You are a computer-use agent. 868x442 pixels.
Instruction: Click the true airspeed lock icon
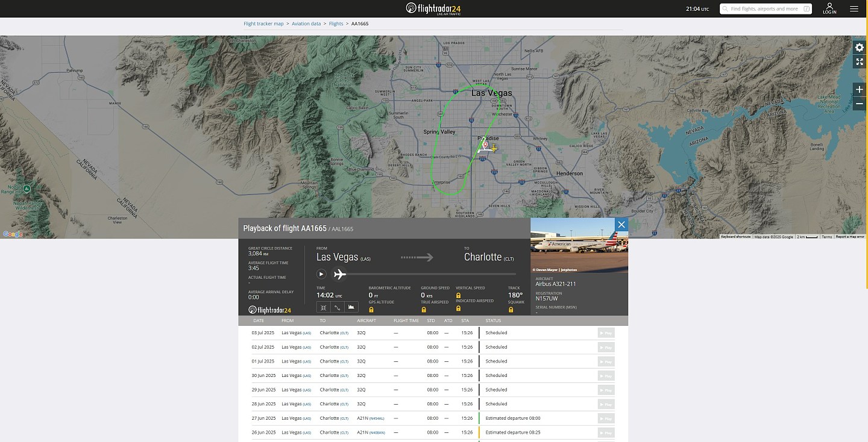pos(424,310)
